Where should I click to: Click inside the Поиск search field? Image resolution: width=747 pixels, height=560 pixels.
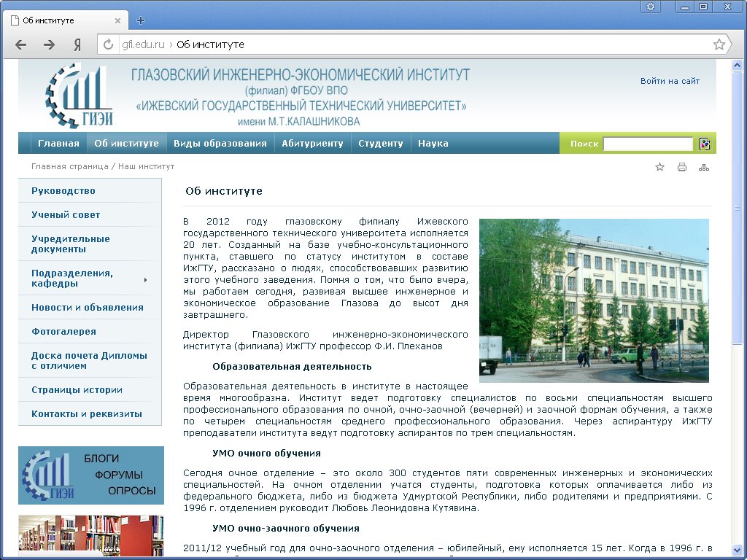[x=648, y=144]
